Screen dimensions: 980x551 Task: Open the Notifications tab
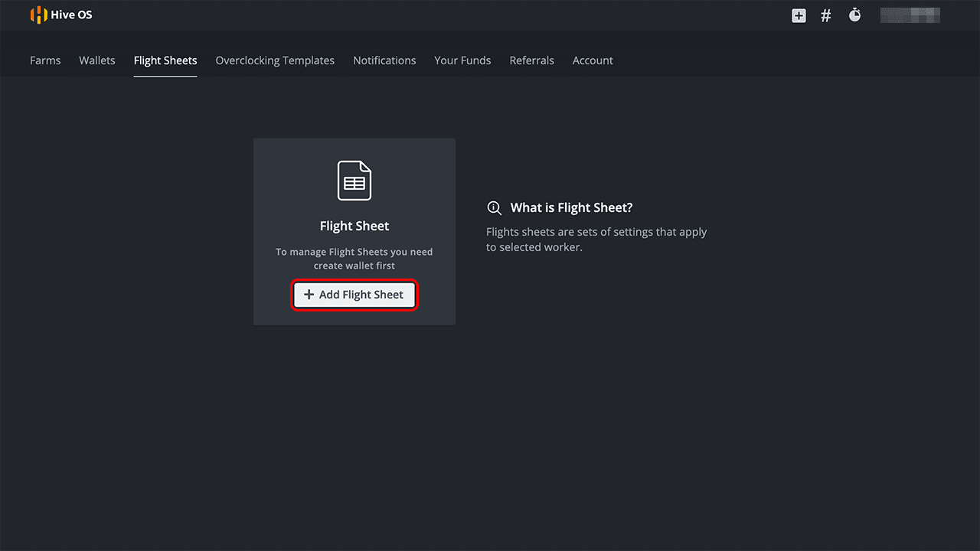tap(384, 60)
